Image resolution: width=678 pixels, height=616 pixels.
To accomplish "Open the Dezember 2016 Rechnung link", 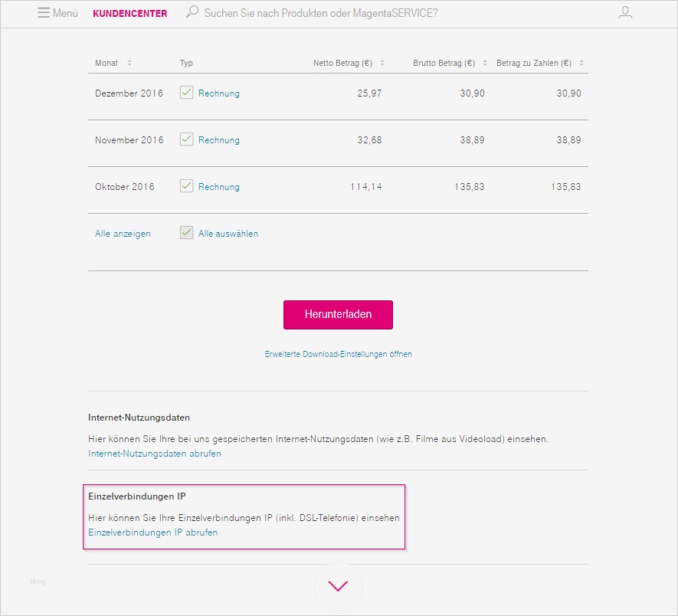I will (x=219, y=93).
